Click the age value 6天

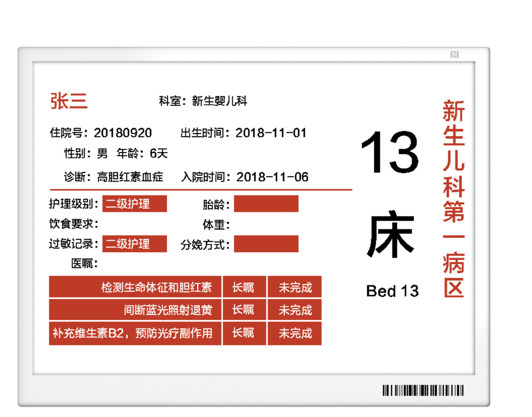[159, 154]
